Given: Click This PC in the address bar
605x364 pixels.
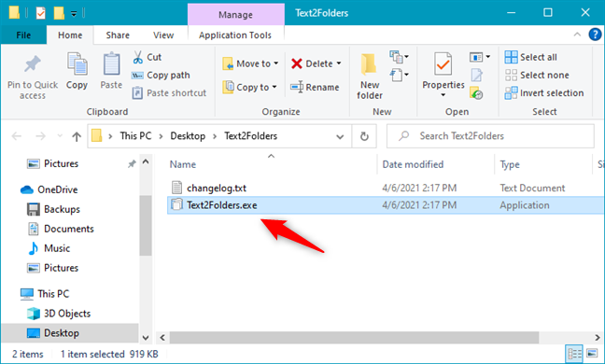Looking at the screenshot, I should click(135, 135).
